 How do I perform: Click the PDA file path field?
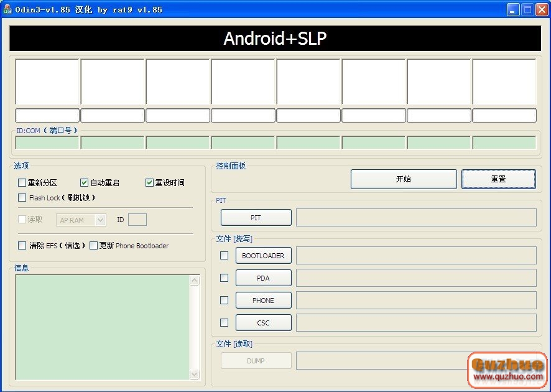pyautogui.click(x=416, y=278)
